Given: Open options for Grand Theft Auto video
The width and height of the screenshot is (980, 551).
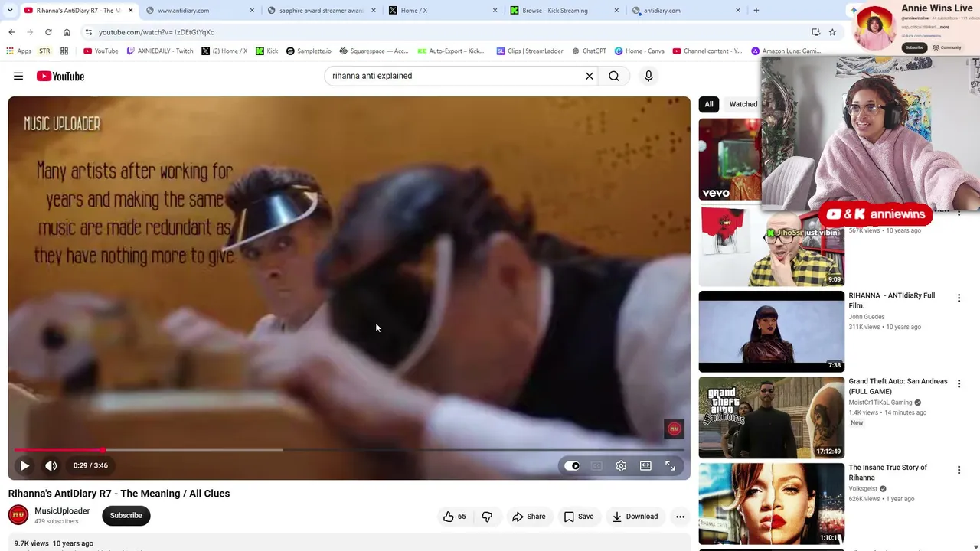Looking at the screenshot, I should pos(959,384).
